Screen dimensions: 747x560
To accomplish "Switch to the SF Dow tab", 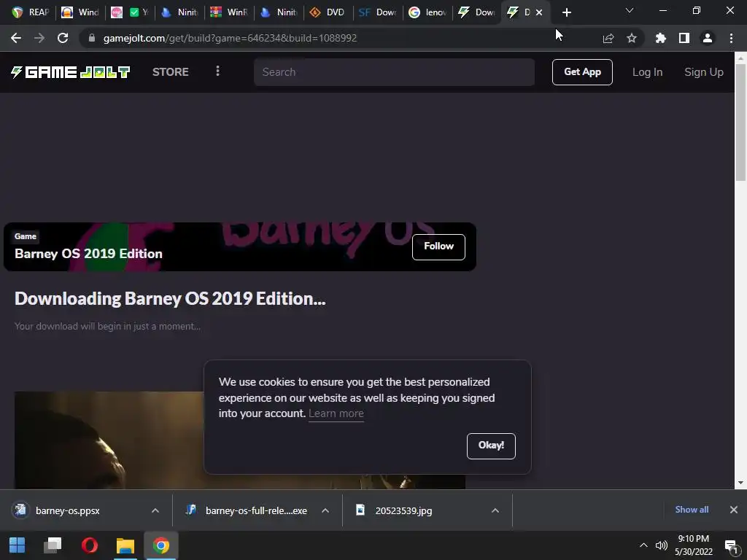I will pyautogui.click(x=378, y=12).
